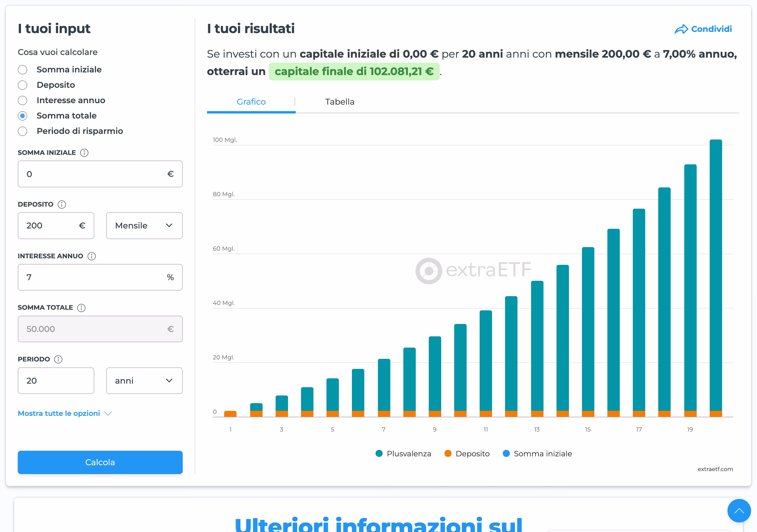Image resolution: width=757 pixels, height=532 pixels.
Task: Click the Calcola button
Action: [100, 462]
